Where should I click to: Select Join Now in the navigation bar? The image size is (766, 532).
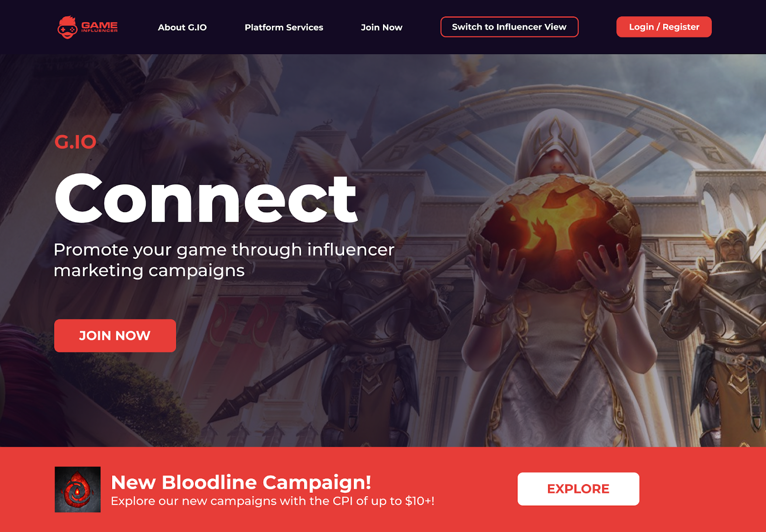pos(382,27)
